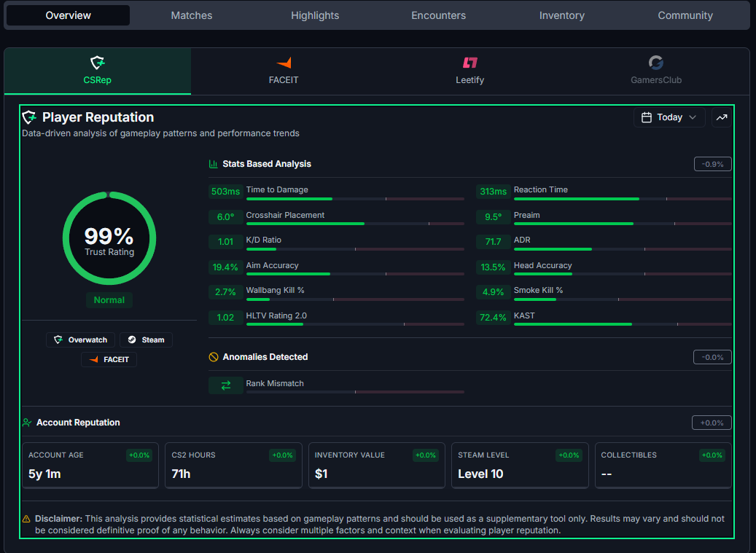Open the Inventory tab

coord(561,15)
